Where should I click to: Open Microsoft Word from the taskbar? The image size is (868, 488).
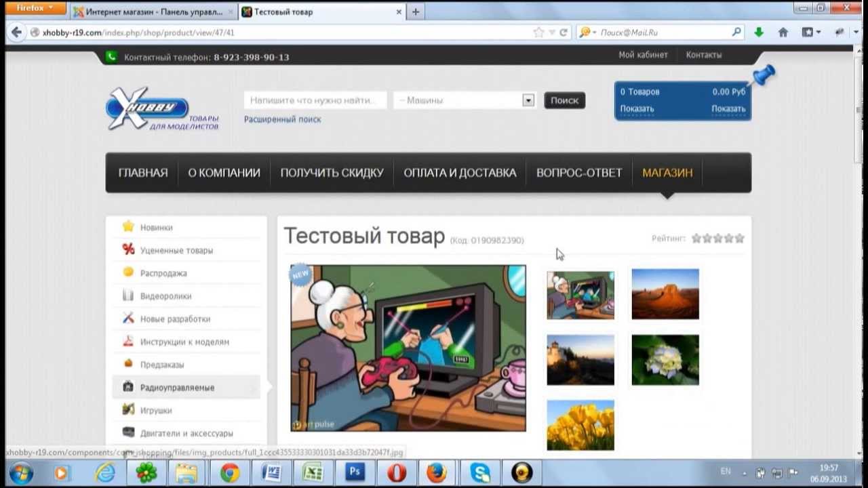pos(271,472)
